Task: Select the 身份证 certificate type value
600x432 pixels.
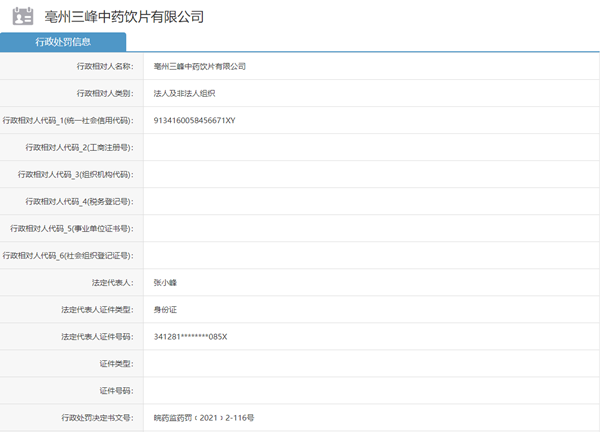Action: [164, 309]
